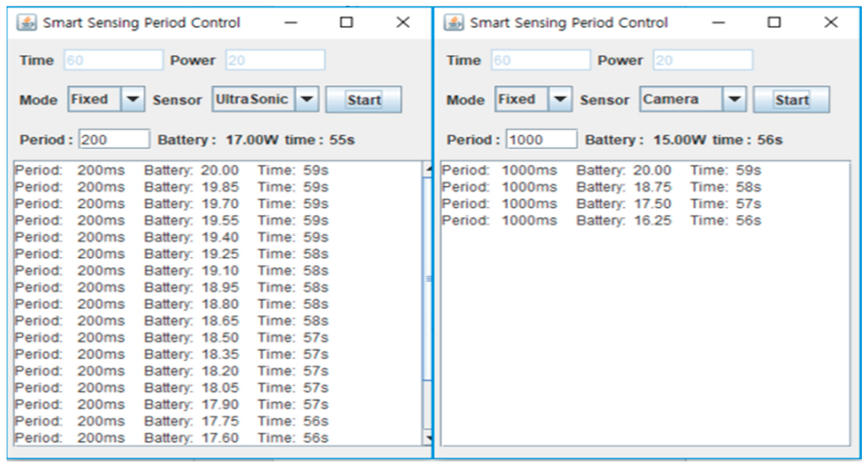Open the Mode dropdown set to Fixed in the Camera window
Viewport: 868px width, 468px height.
(533, 99)
